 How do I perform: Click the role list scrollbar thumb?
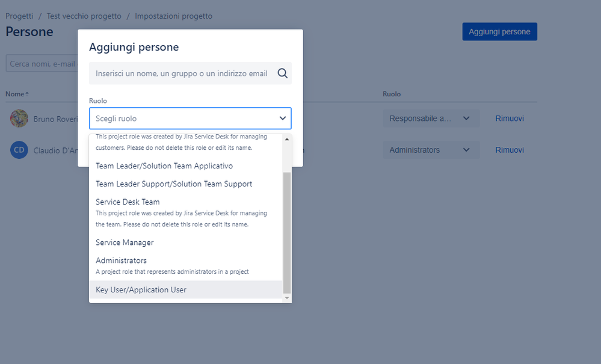click(287, 233)
